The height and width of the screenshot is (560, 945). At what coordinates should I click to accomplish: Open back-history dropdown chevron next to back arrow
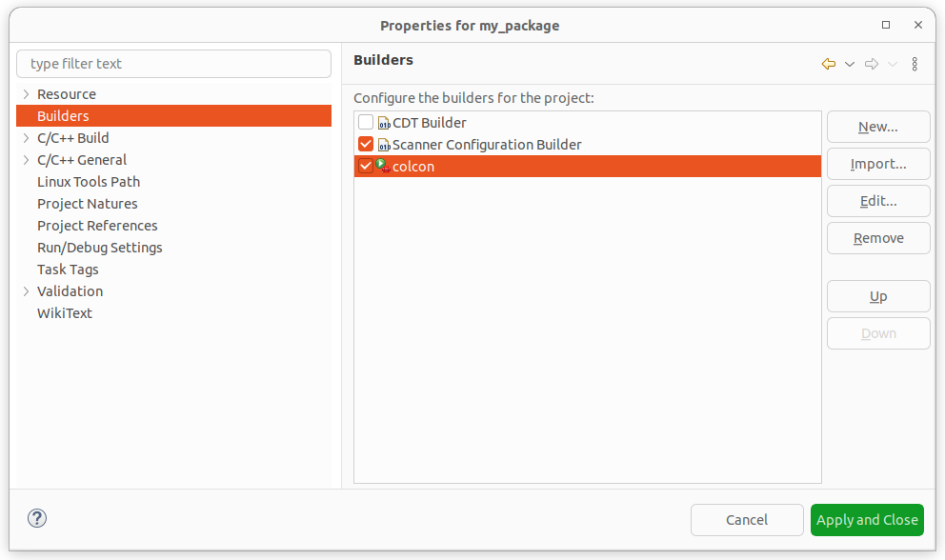click(x=848, y=64)
